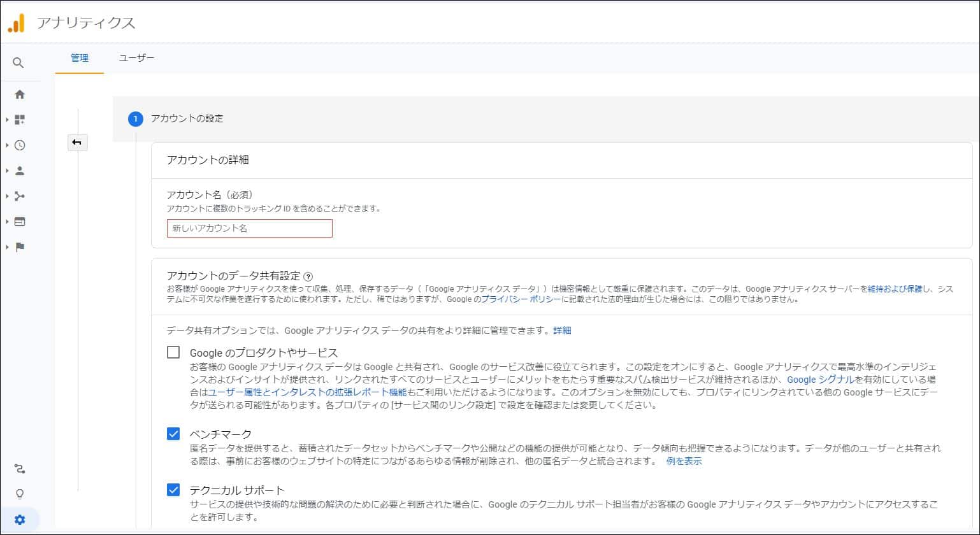The height and width of the screenshot is (535, 980).
Task: Open the Google シグナル link
Action: [820, 380]
